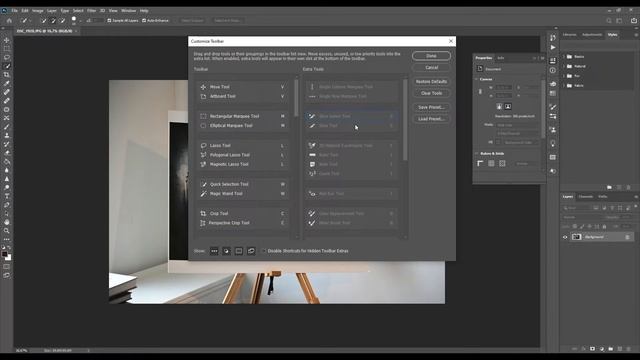Click Restore Defaults button
This screenshot has width=640, height=360.
[x=431, y=82]
